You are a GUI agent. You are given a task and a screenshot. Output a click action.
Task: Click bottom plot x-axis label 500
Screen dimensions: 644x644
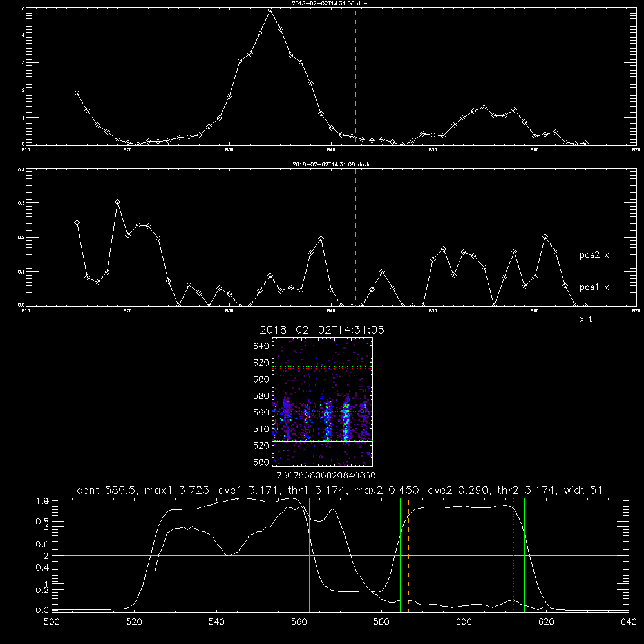(x=52, y=621)
